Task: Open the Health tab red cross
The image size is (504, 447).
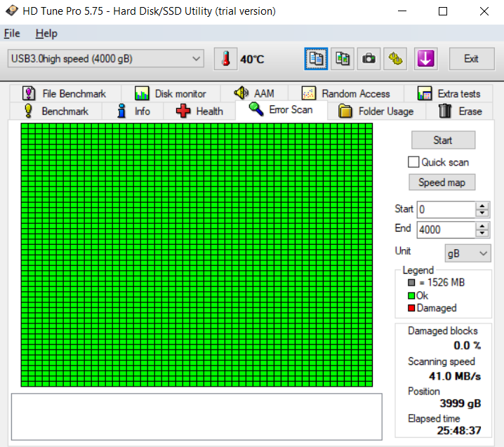Action: click(183, 111)
